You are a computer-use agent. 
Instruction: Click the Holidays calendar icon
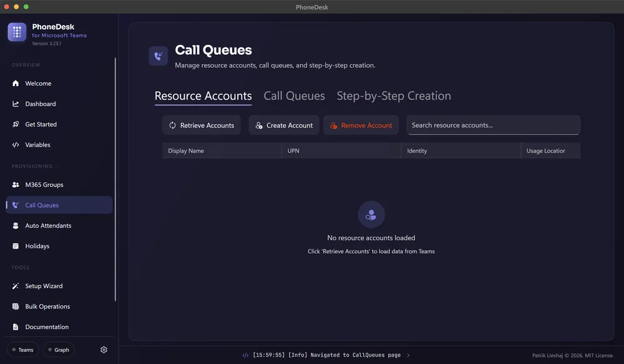point(16,246)
